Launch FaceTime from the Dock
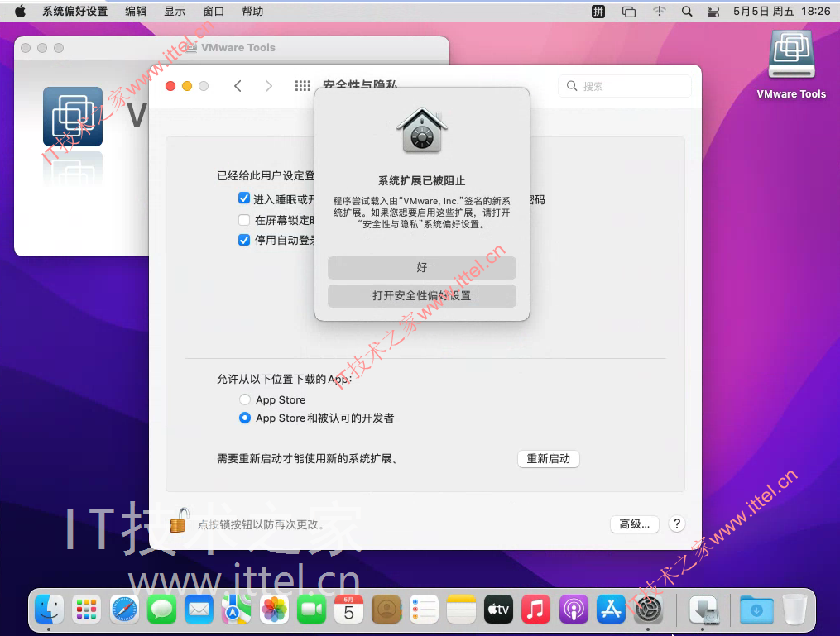 point(311,610)
